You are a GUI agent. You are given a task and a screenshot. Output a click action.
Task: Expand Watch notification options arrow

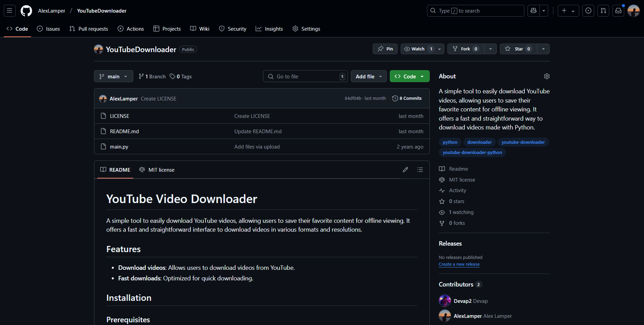pyautogui.click(x=440, y=49)
